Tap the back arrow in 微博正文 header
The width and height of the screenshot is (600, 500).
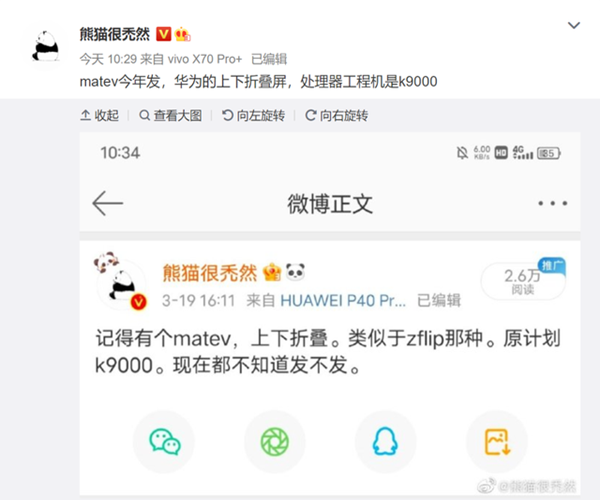(x=108, y=203)
